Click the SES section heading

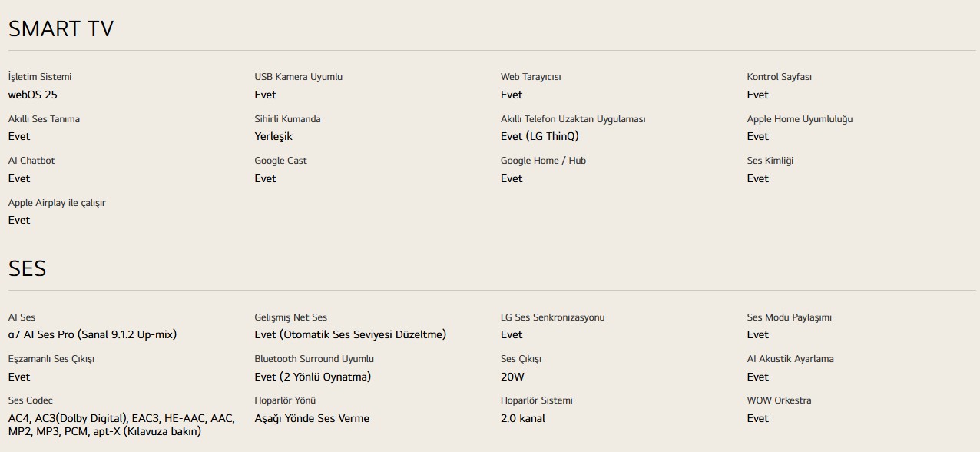(x=27, y=269)
